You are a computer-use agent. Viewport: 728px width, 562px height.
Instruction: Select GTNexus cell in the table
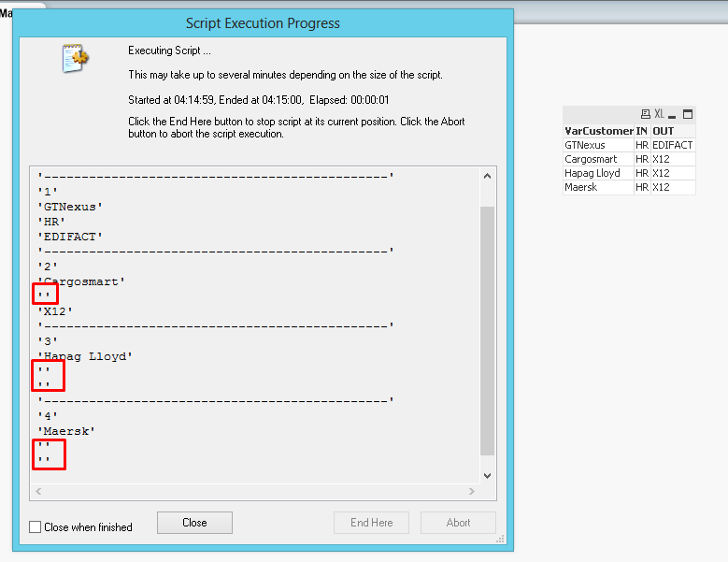tap(598, 145)
